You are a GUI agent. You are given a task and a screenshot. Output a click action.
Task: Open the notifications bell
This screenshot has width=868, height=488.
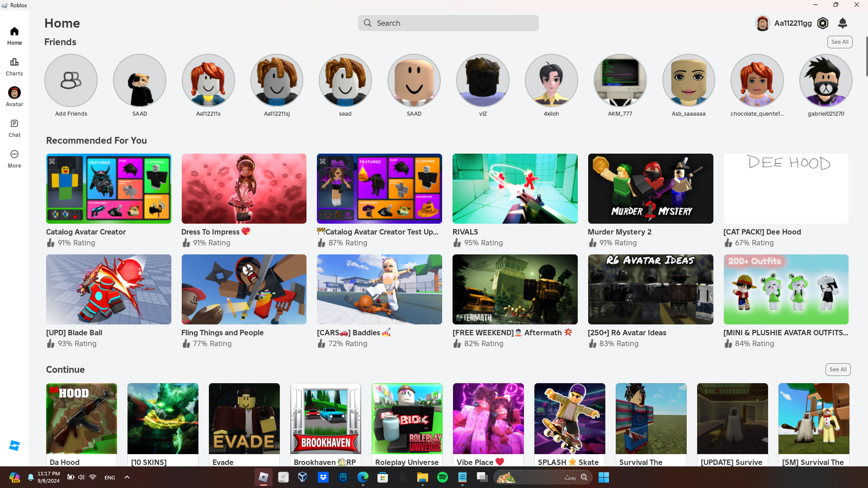843,23
